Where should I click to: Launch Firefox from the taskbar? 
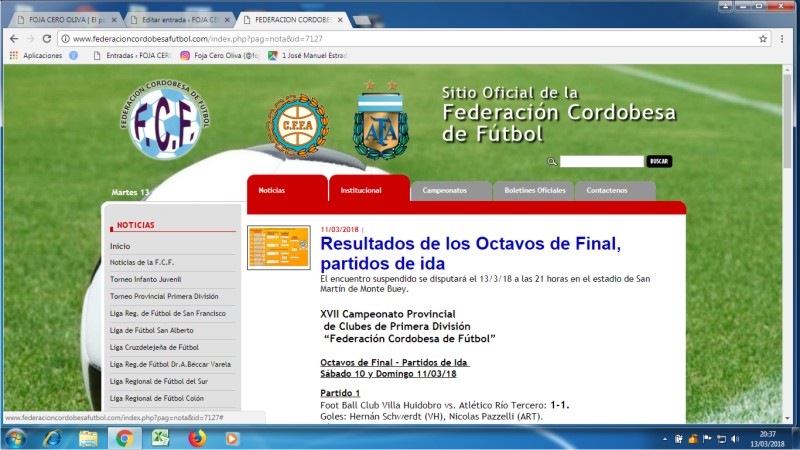point(196,438)
